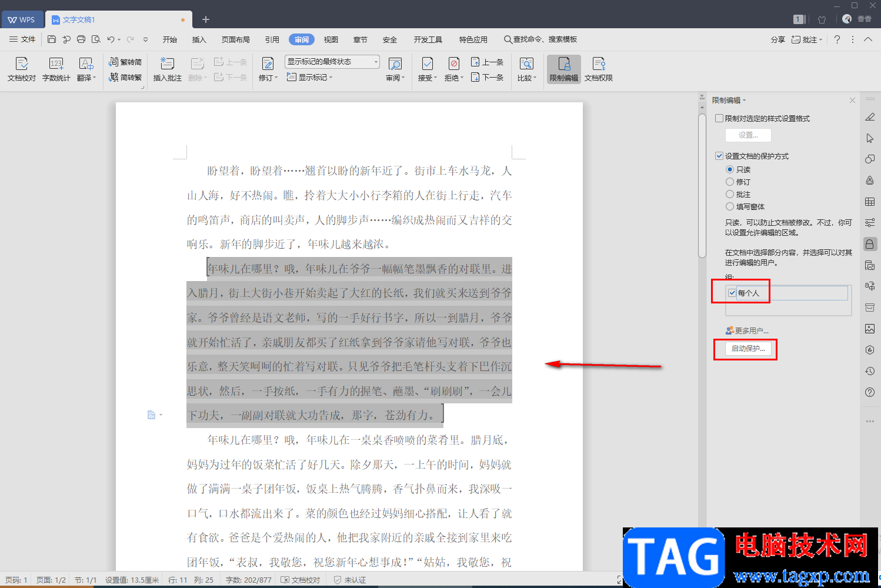Expand the 拒绝 dropdown arrow
881x588 pixels.
[x=462, y=78]
